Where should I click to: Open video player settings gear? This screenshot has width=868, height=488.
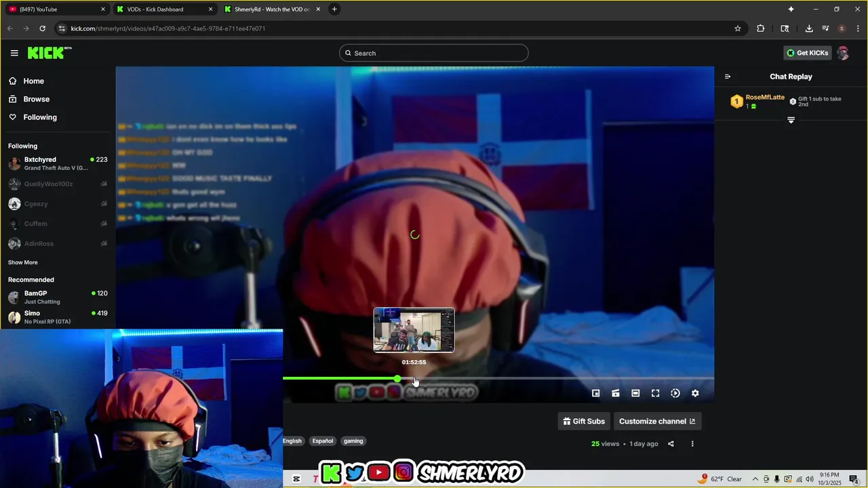coord(695,393)
